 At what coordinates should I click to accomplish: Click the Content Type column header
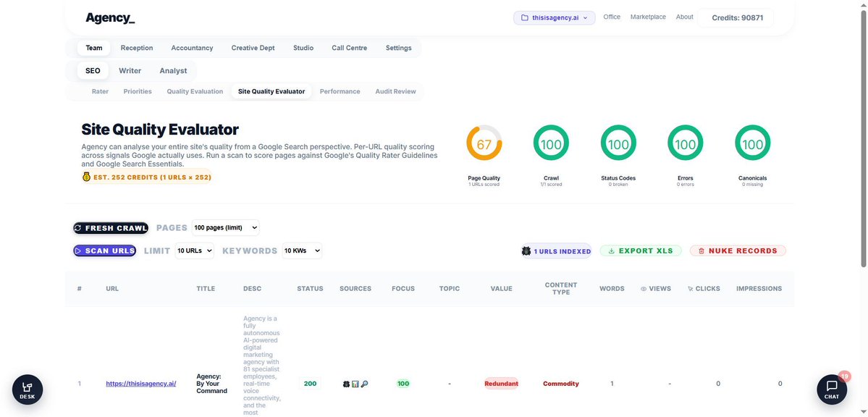(561, 289)
